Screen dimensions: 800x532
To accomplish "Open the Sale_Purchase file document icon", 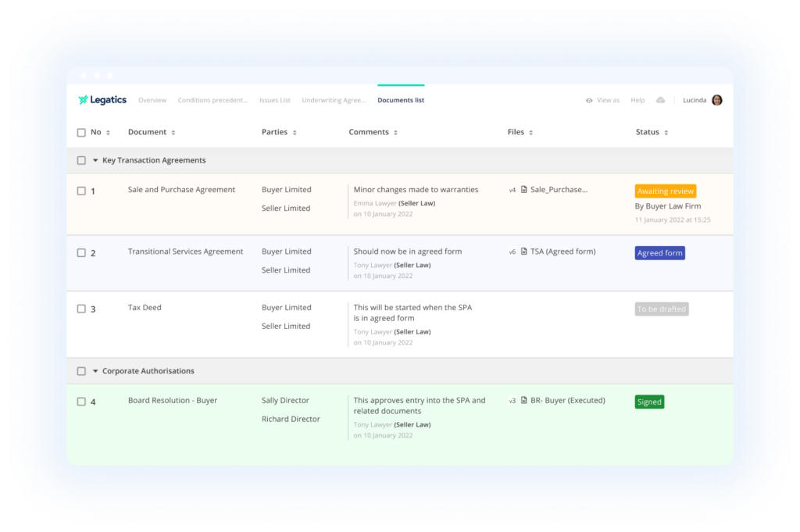I will pyautogui.click(x=524, y=190).
